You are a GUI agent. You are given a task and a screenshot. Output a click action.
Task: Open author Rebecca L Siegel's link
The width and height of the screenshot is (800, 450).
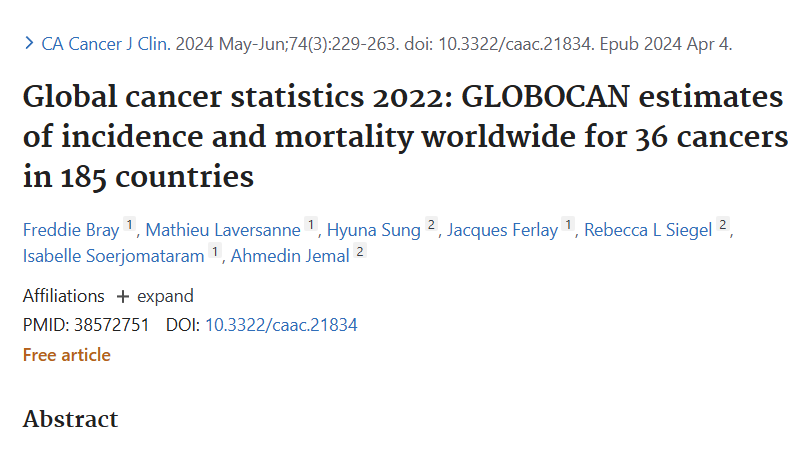point(648,230)
